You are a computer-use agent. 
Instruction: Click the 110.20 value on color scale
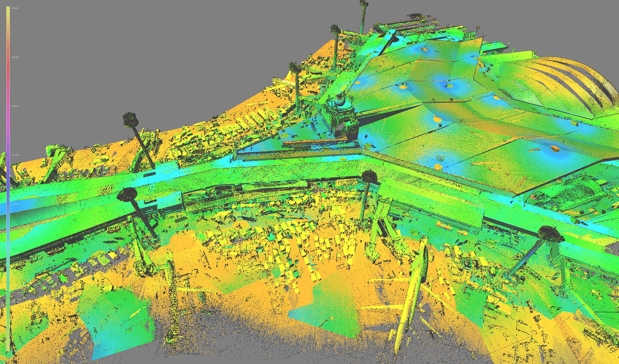pos(15,155)
